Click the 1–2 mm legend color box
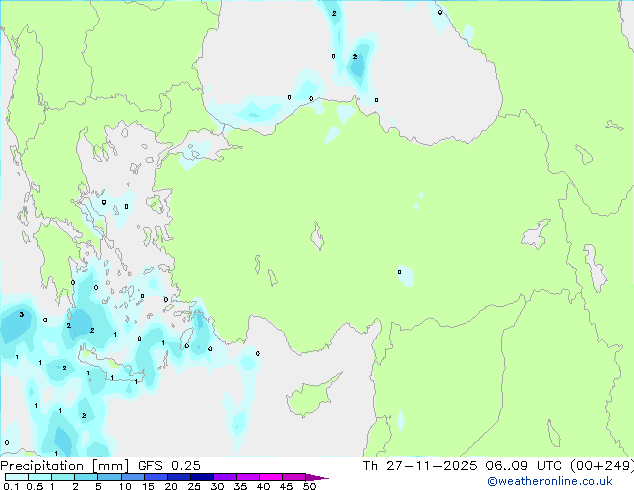 (x=63, y=477)
